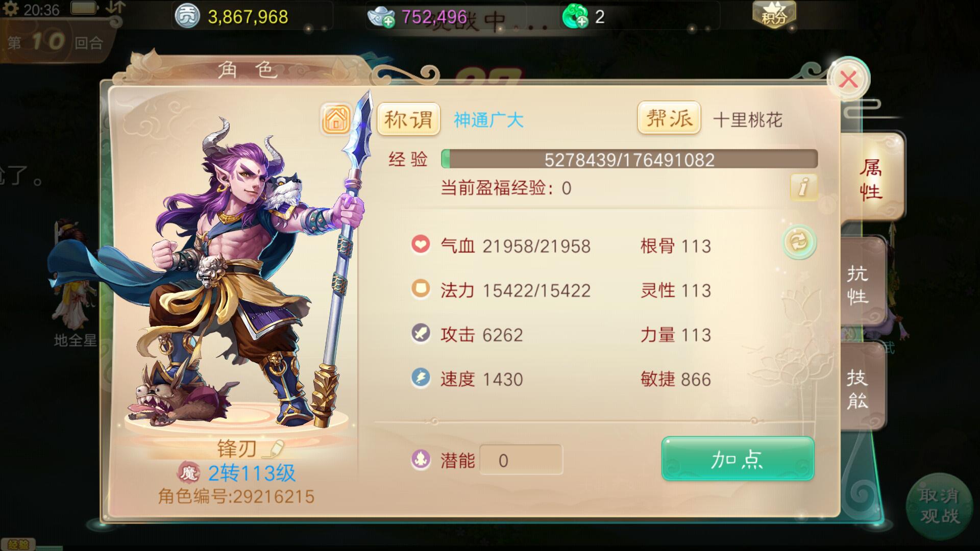Image resolution: width=980 pixels, height=551 pixels.
Task: Tap the 潜能 flame icon
Action: click(x=421, y=460)
